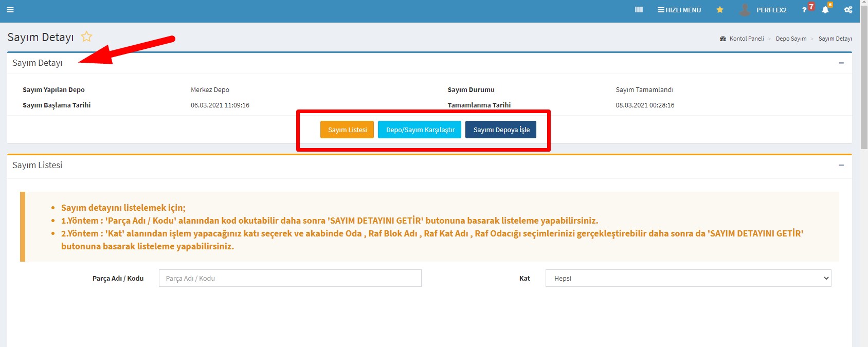
Task: Collapse the Sayım Listesi panel
Action: click(x=841, y=165)
